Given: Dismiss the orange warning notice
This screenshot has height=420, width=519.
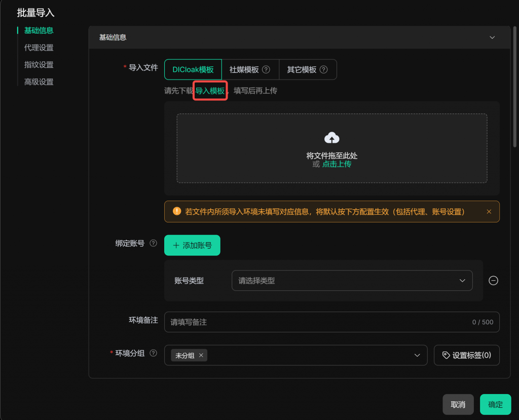Looking at the screenshot, I should tap(489, 212).
